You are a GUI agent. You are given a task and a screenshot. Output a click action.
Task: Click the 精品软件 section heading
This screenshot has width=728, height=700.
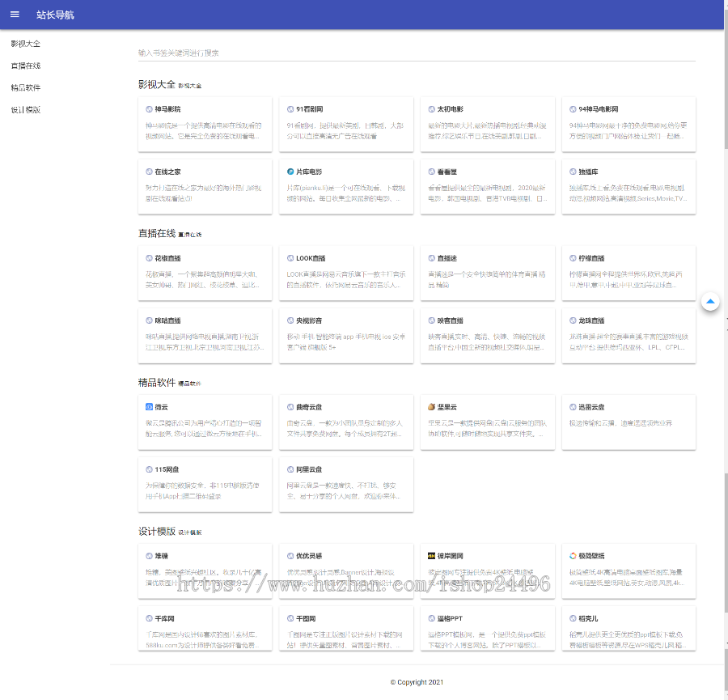point(156,382)
